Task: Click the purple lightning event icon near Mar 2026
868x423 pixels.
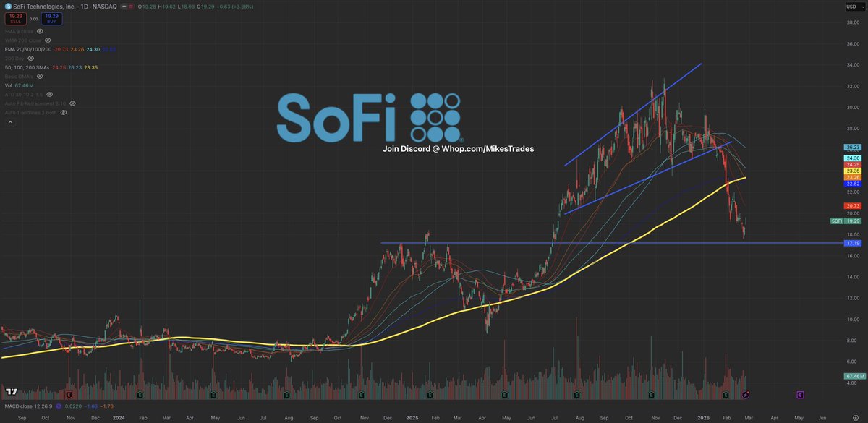Action: coord(746,395)
